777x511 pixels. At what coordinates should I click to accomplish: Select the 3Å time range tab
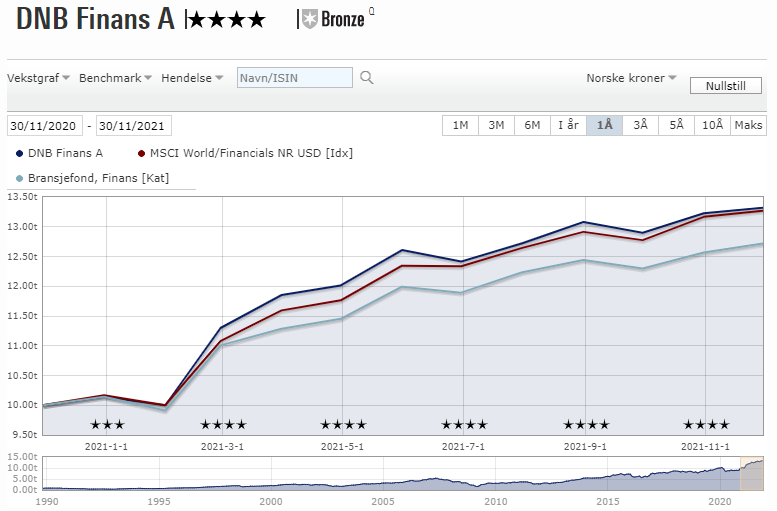[x=640, y=125]
